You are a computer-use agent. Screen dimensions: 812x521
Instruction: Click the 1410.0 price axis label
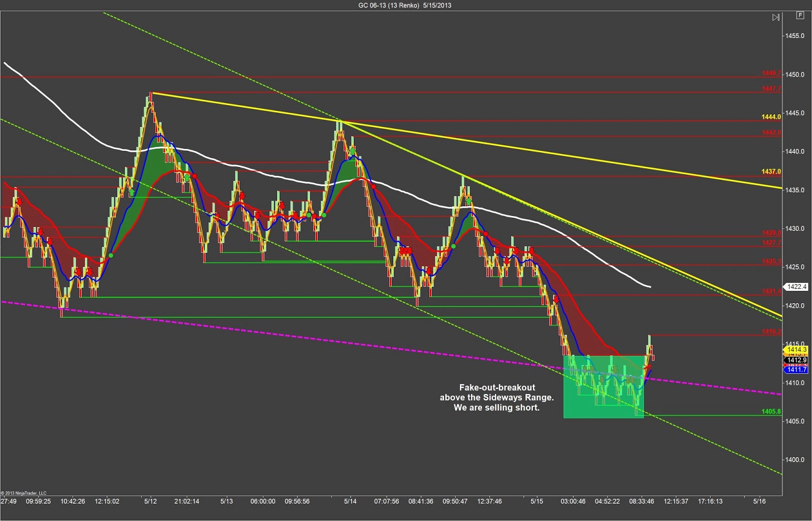[x=795, y=383]
